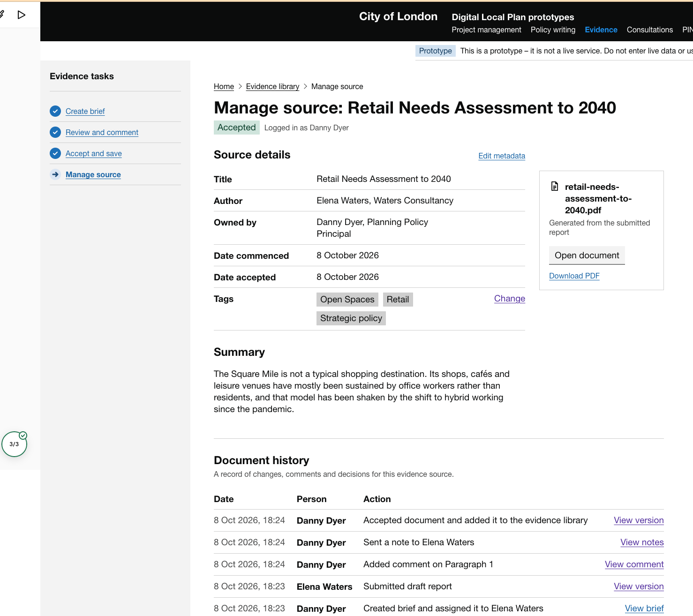The width and height of the screenshot is (693, 616).
Task: Click 'Added comment on Paragraph 1' action text
Action: (x=428, y=564)
